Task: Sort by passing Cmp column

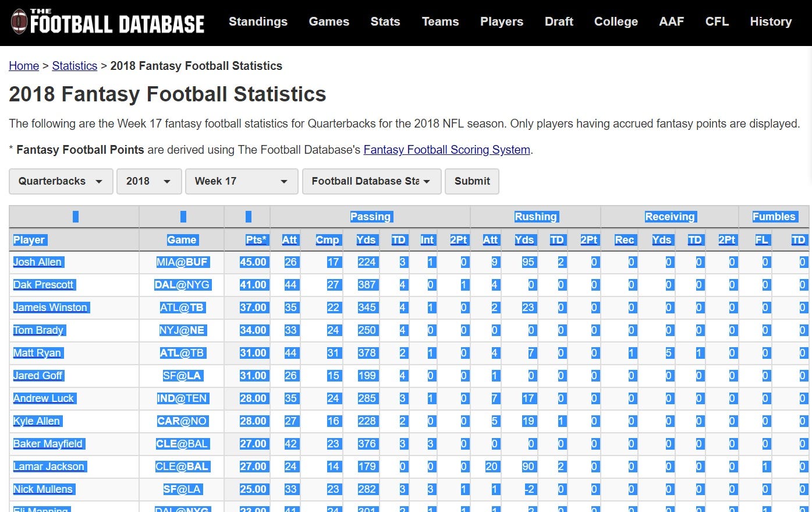Action: click(327, 240)
